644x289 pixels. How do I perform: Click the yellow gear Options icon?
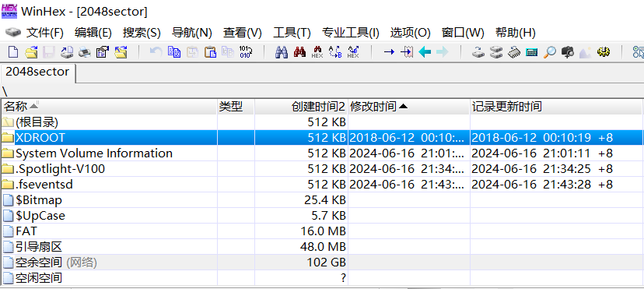pos(604,52)
